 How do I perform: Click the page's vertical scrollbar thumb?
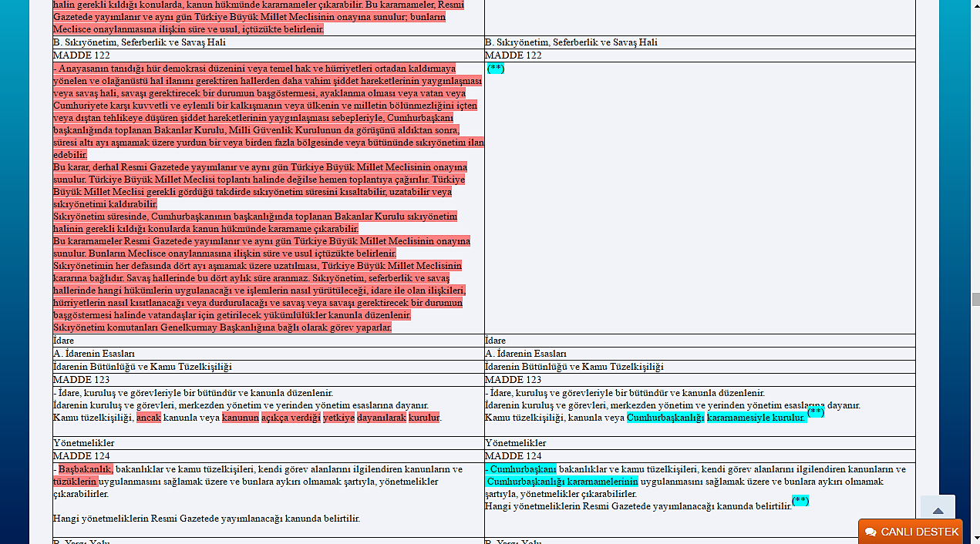pyautogui.click(x=975, y=299)
